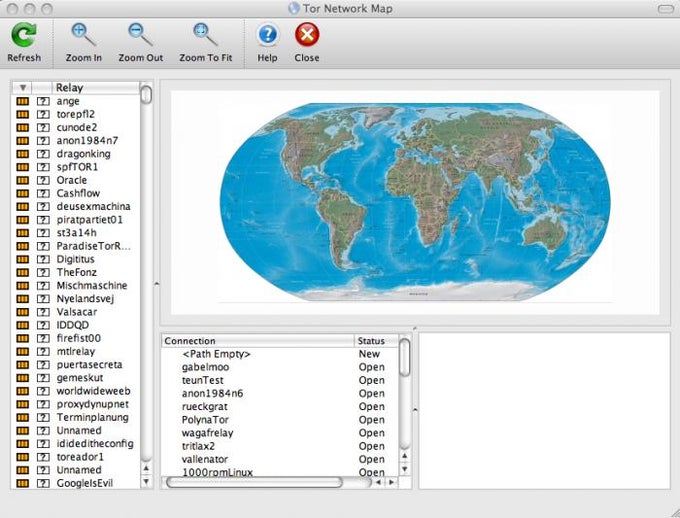
Task: Click the red Close toolbar icon
Action: pos(307,35)
